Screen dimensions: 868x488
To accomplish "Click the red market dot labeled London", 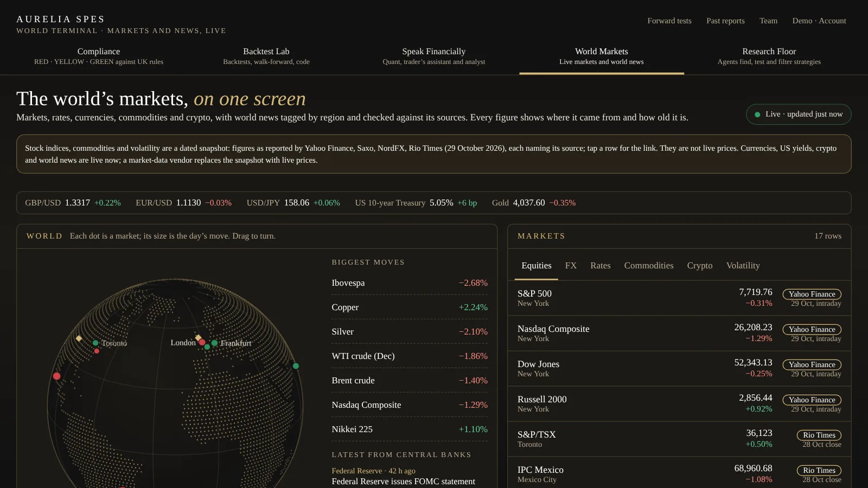I will [x=202, y=342].
